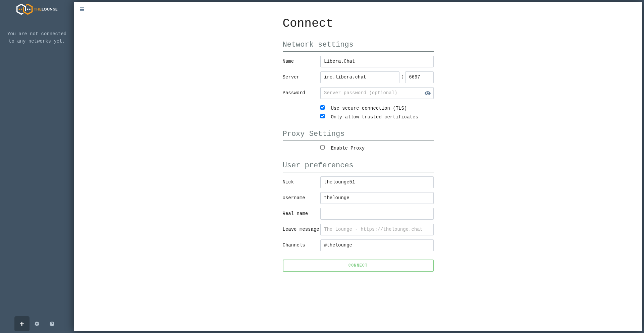
Task: Select the port number field 6697
Action: click(x=419, y=77)
